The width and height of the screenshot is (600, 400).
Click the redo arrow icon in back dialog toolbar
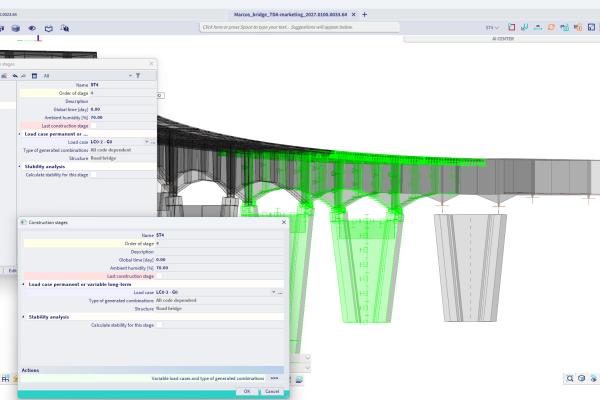tap(23, 76)
